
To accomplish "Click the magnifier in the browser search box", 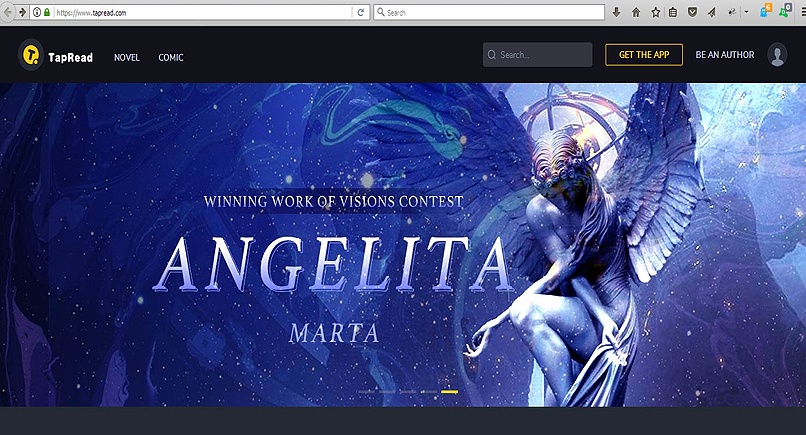I will point(381,12).
